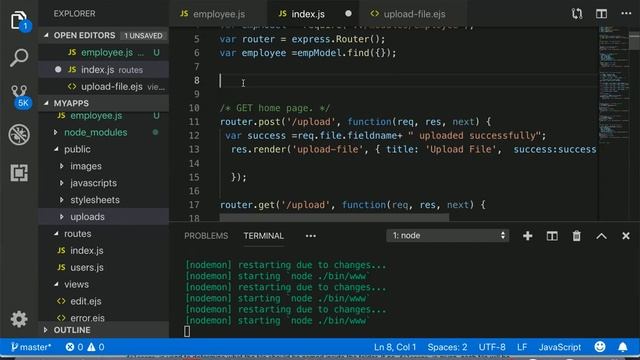Expand the javascripts folder

pos(104,183)
